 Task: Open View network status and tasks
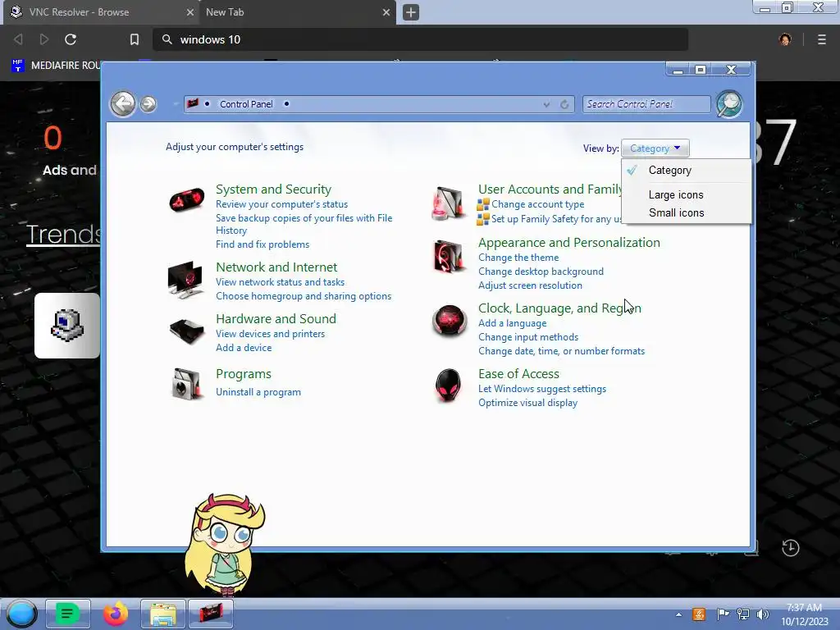(x=281, y=282)
